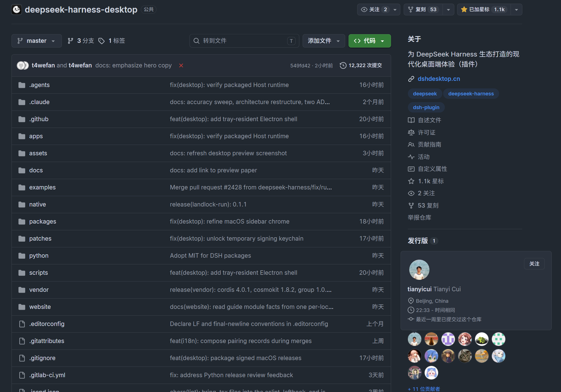The image size is (561, 392).
Task: Click the vendor folder icon
Action: click(22, 290)
